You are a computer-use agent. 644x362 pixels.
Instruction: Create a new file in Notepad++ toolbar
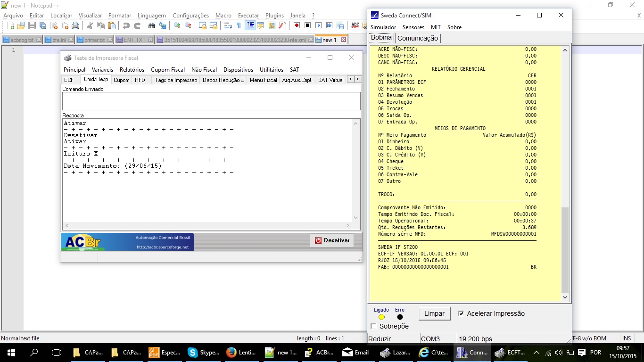(x=10, y=25)
